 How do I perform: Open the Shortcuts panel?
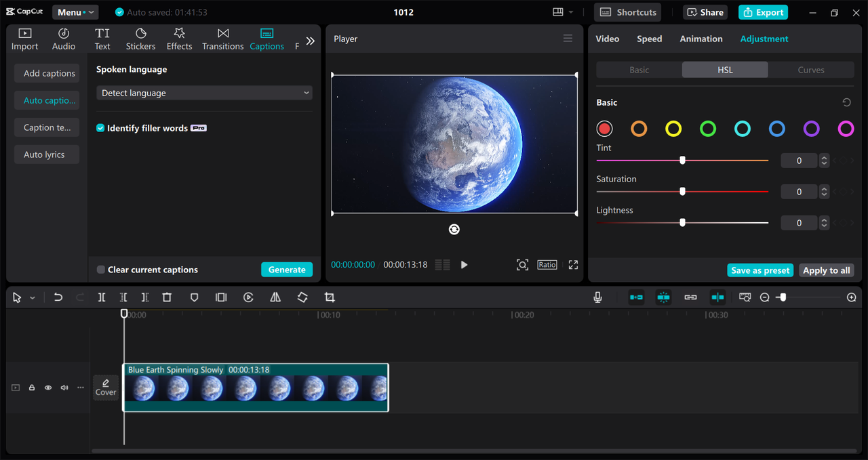(x=628, y=12)
